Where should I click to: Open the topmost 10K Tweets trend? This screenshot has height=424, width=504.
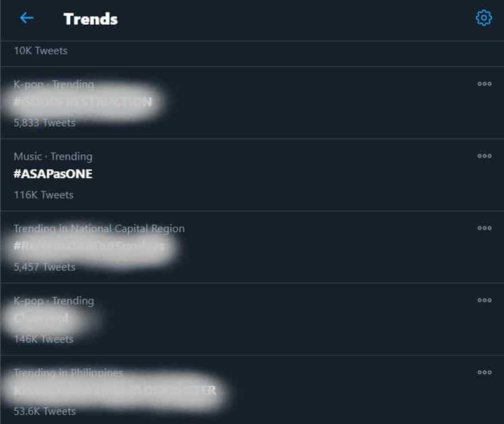[x=40, y=51]
